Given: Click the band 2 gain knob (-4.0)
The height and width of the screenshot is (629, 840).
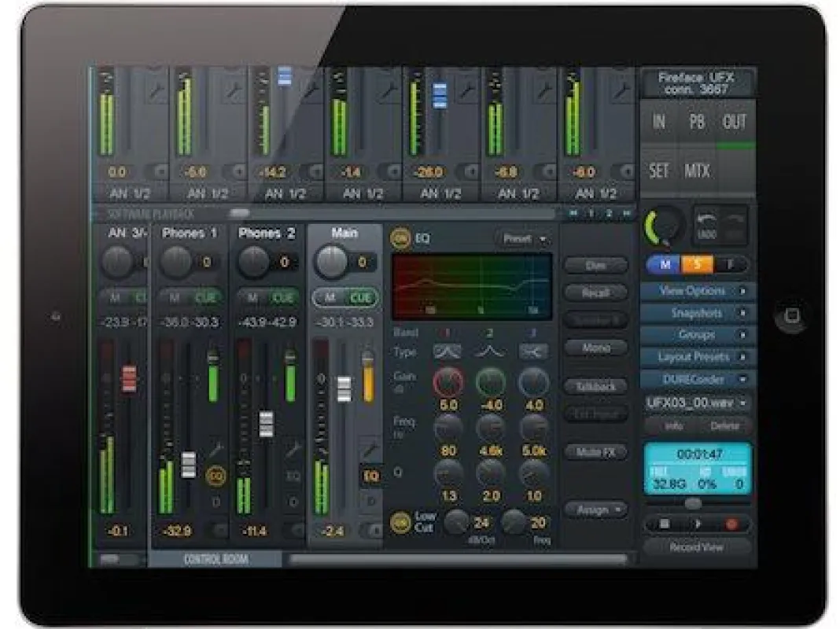Looking at the screenshot, I should tap(491, 381).
